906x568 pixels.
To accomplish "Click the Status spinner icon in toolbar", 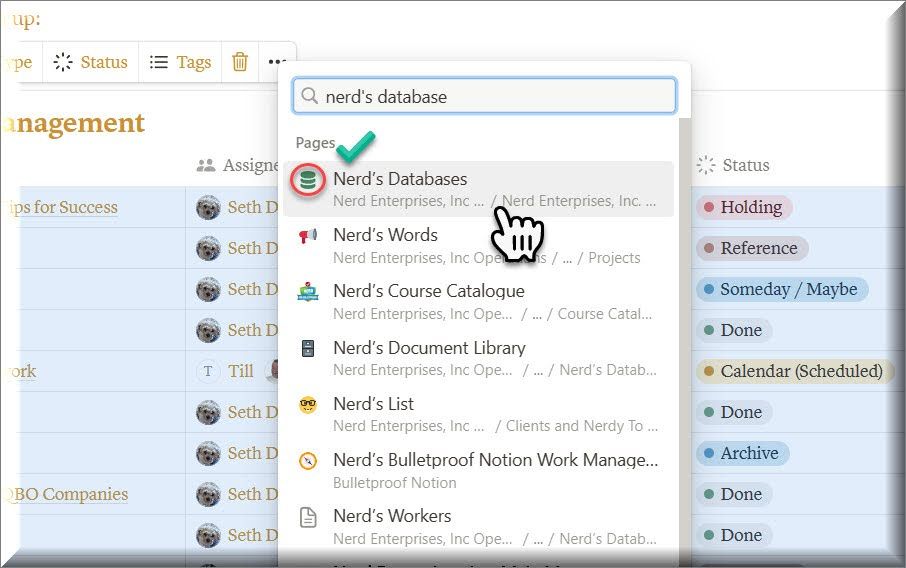I will [x=63, y=62].
